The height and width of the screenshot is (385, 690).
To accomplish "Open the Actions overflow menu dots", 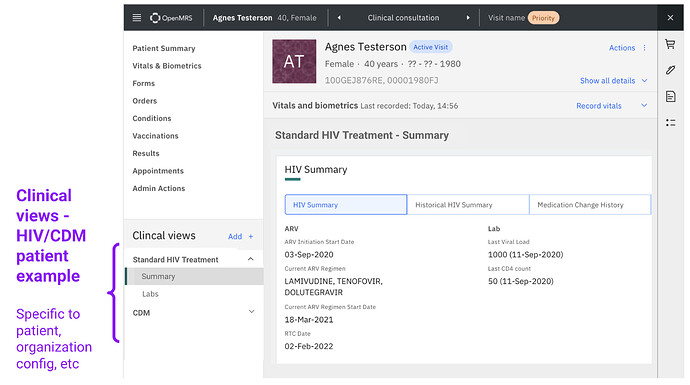I will (x=644, y=48).
